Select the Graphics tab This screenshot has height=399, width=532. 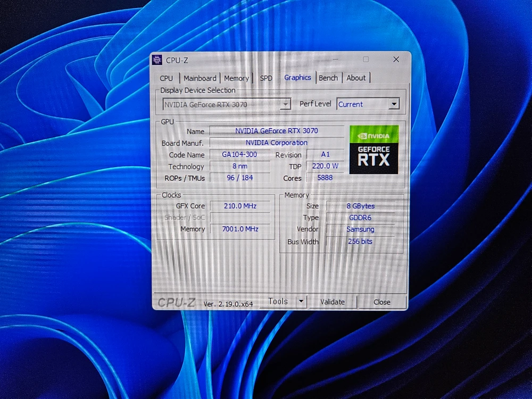(297, 77)
